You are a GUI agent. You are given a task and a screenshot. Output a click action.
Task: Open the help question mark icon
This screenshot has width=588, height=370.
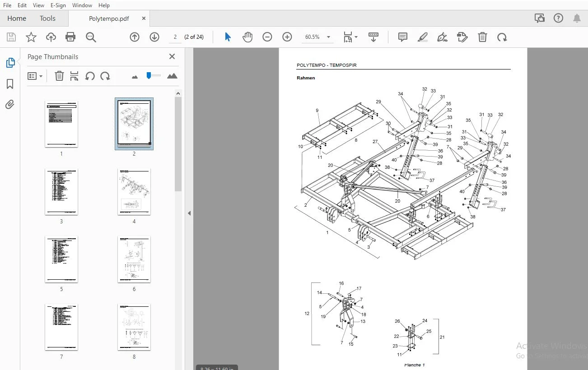pyautogui.click(x=558, y=18)
